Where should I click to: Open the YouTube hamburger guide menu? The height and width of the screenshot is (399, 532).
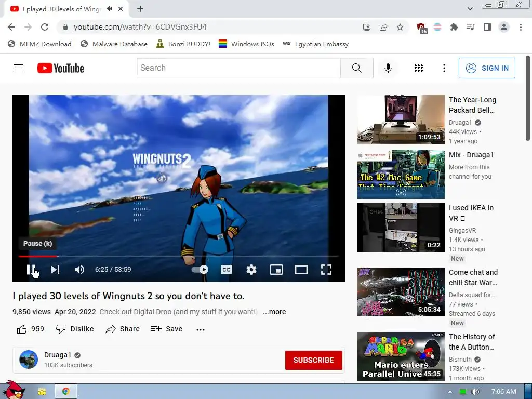(x=19, y=68)
